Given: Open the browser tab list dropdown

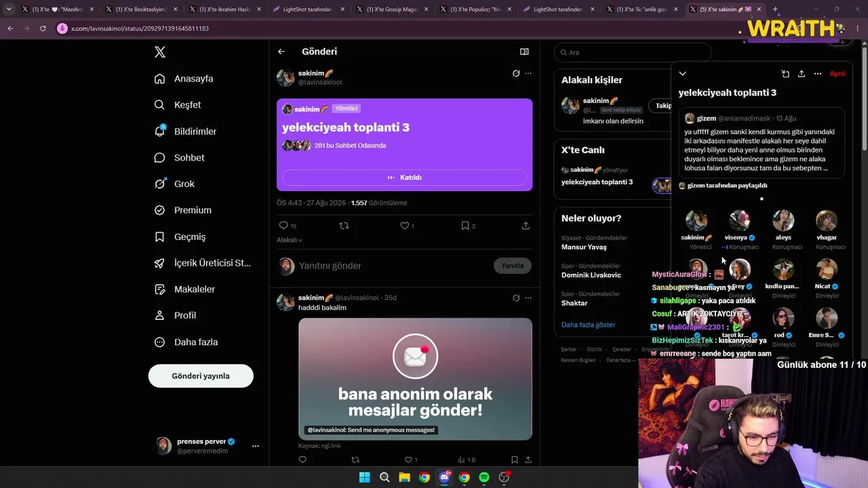Looking at the screenshot, I should click(x=8, y=9).
